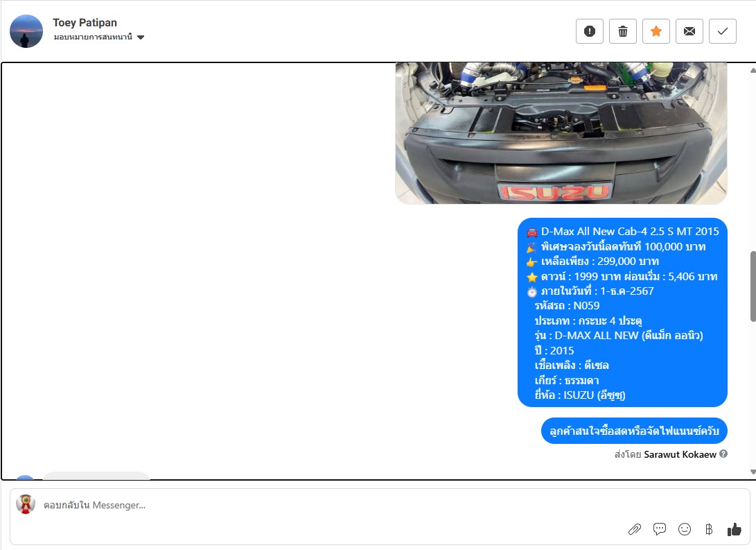Click the down payment line 1999 บาท
The height and width of the screenshot is (550, 756).
point(622,277)
